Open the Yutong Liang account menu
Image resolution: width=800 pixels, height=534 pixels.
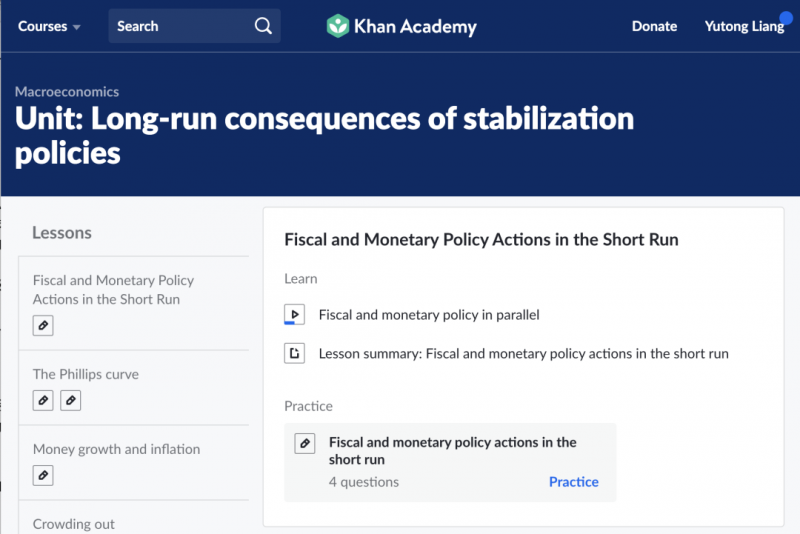tap(744, 26)
